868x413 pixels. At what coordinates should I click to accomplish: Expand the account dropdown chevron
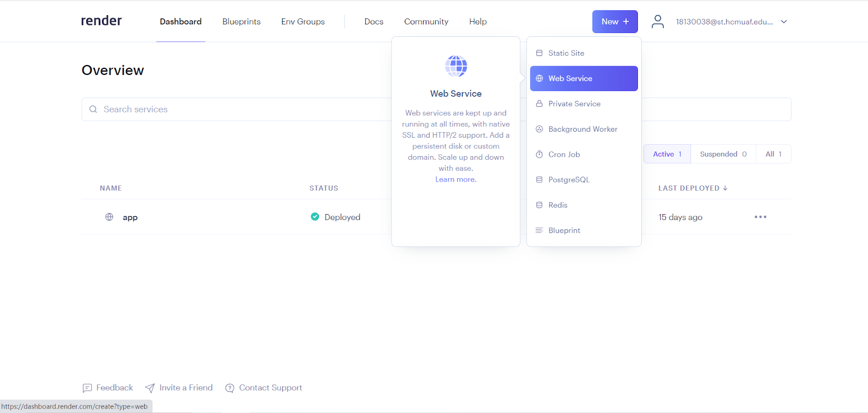pos(784,22)
